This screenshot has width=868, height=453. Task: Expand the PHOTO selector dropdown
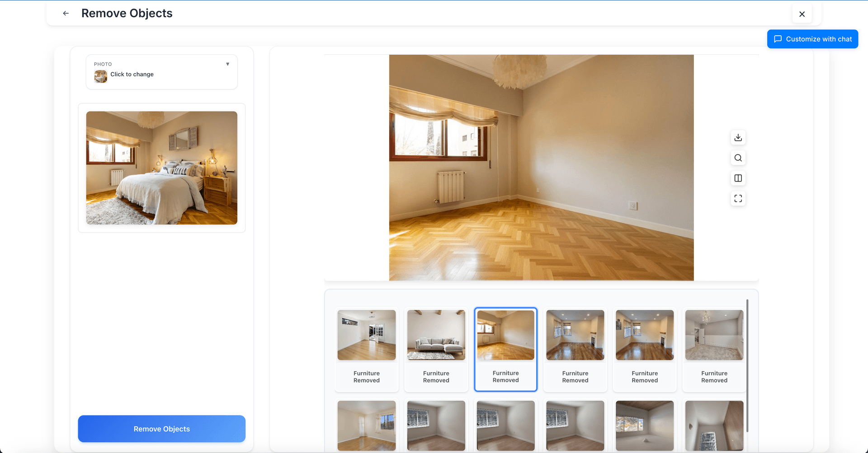tap(228, 64)
